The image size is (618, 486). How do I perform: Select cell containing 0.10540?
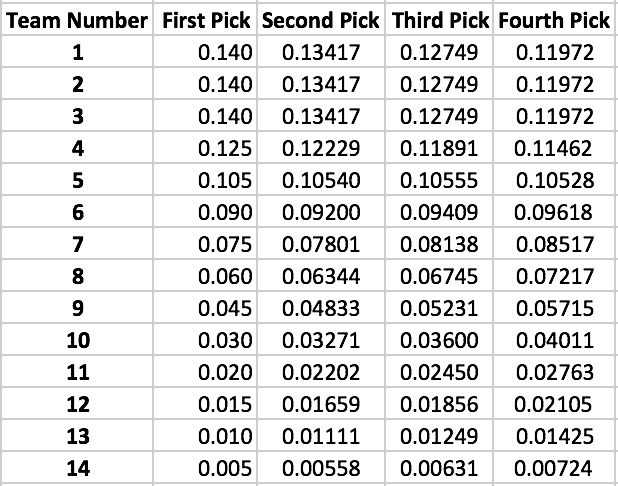point(321,181)
